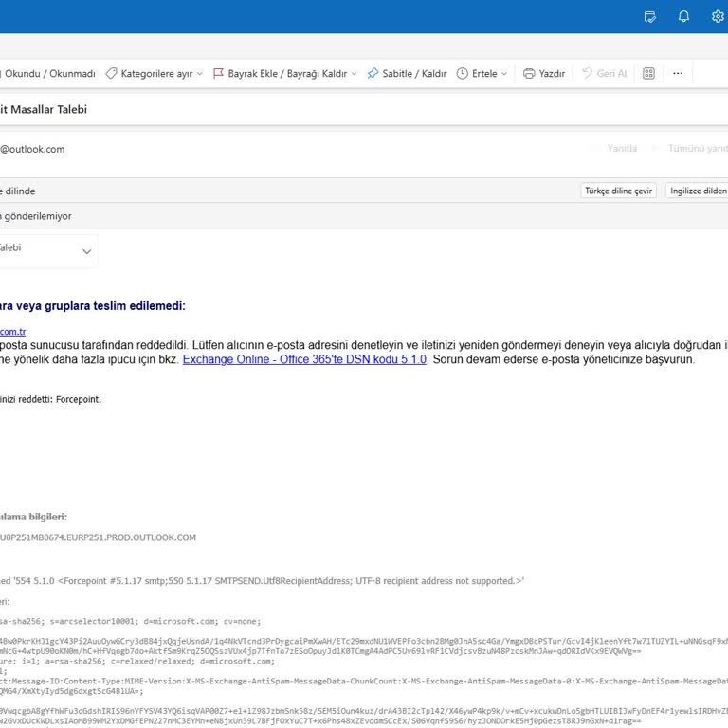728x728 pixels.
Task: Expand the attached message card chevron
Action: [87, 251]
